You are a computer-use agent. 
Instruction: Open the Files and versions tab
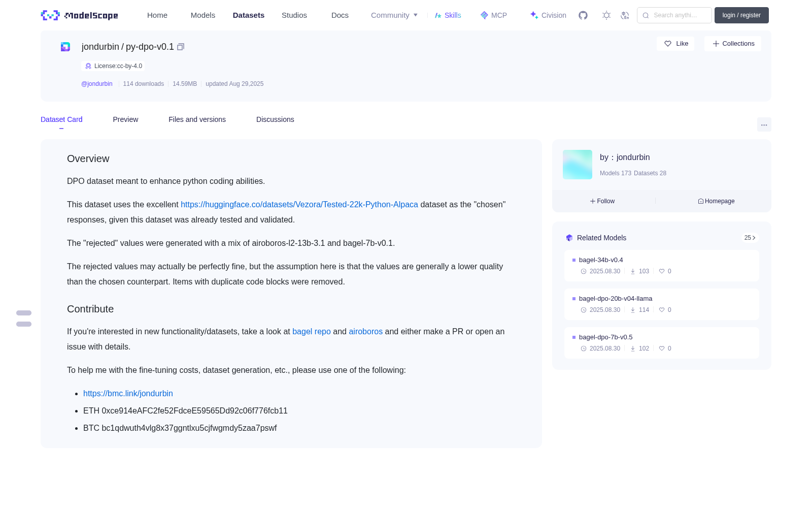coord(197,119)
